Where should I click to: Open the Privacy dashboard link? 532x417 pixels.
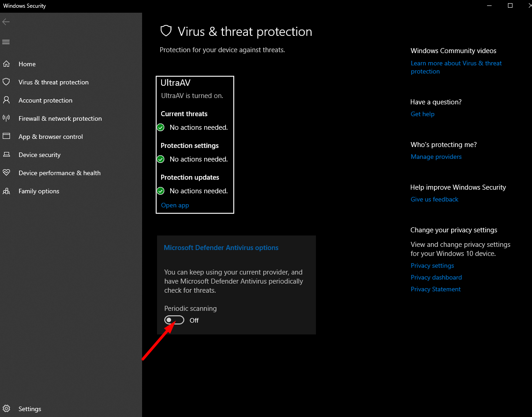(x=436, y=277)
